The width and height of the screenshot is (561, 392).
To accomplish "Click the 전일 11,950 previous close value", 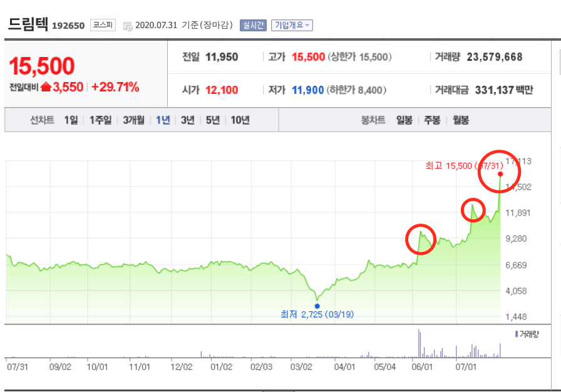I will [222, 57].
